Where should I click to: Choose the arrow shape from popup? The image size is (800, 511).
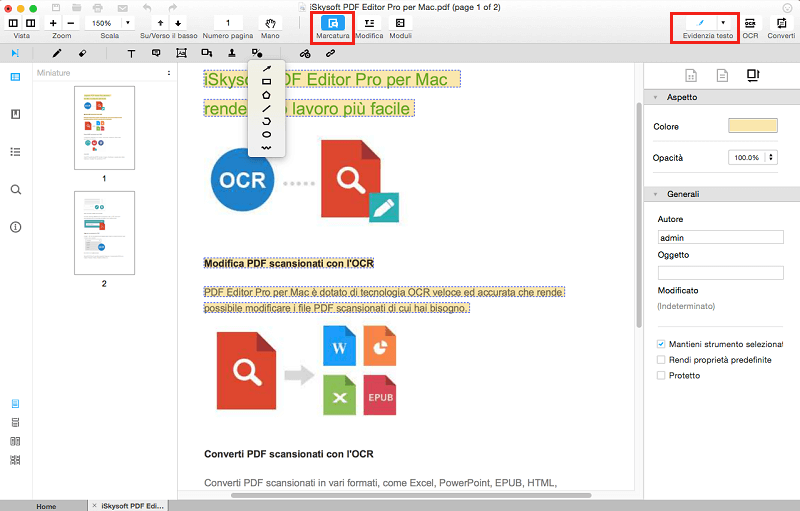point(266,68)
